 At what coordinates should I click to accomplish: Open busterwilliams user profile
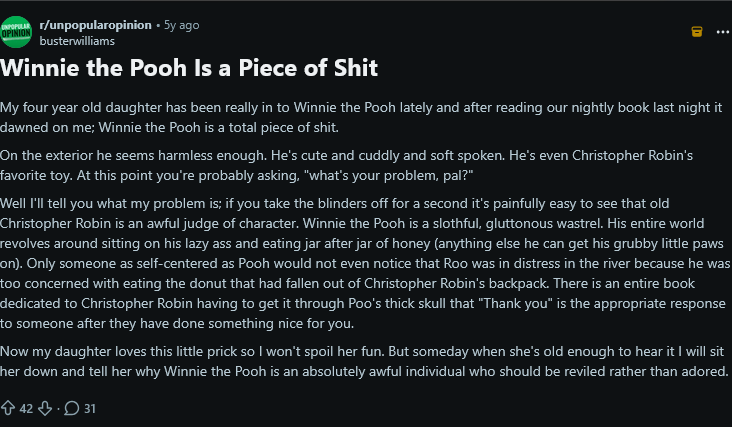(79, 40)
